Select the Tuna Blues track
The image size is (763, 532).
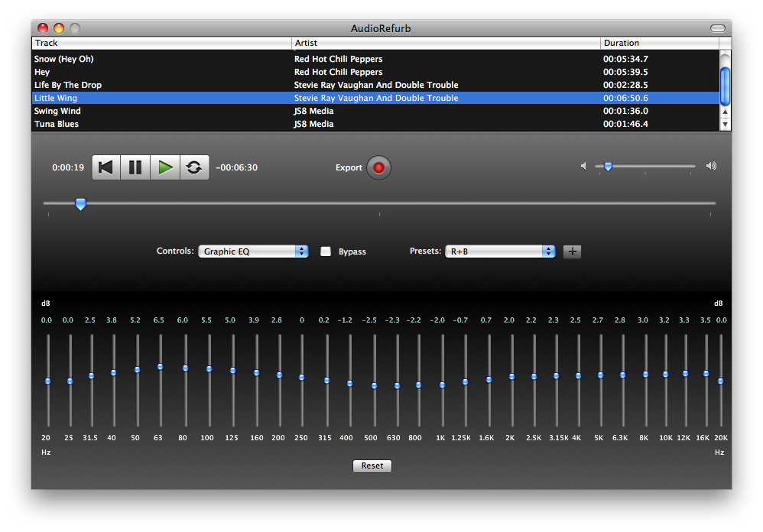375,124
